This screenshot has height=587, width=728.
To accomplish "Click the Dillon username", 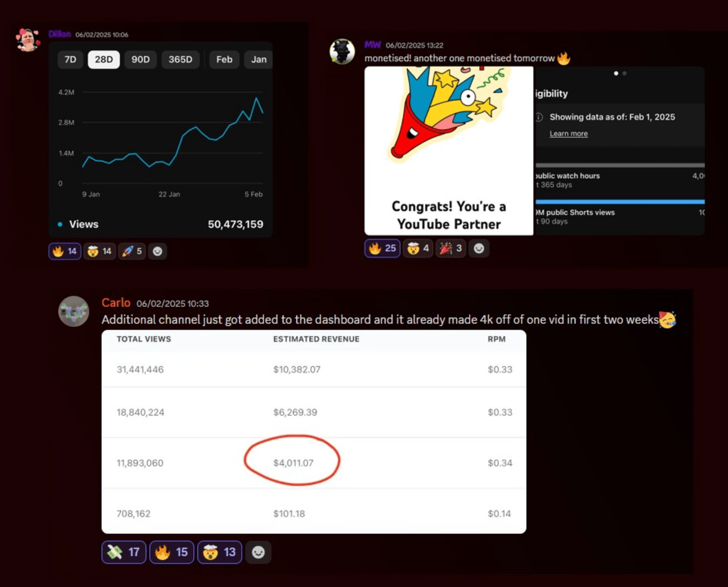I will click(60, 34).
